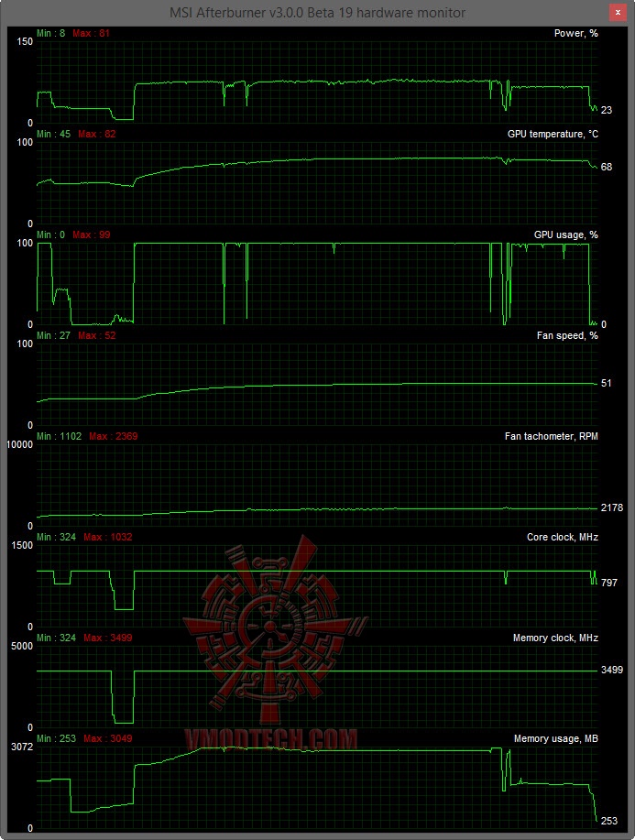Click the Memory clock 'Max : 3499' peak value
635x840 pixels.
pos(108,638)
